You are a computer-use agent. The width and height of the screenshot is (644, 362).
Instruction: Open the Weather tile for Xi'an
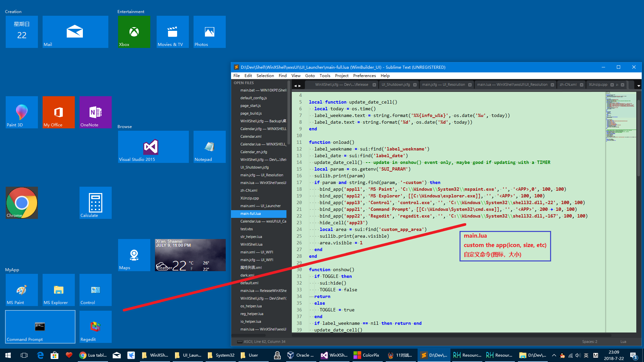[190, 255]
